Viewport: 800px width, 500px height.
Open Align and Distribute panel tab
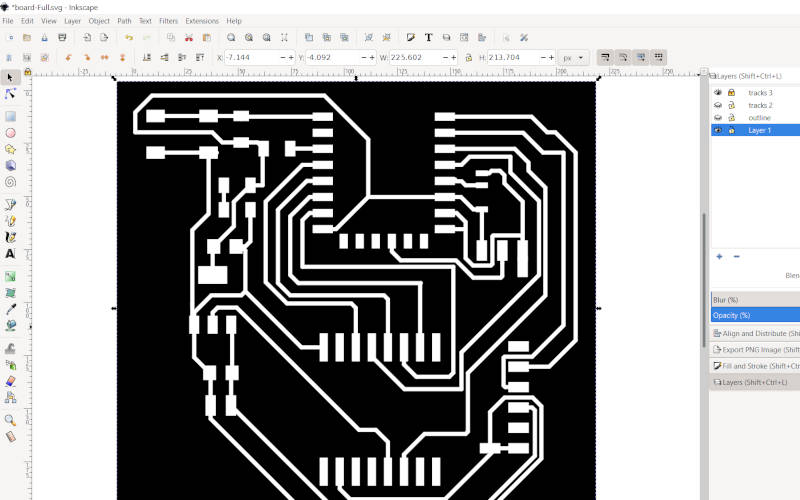coord(756,333)
